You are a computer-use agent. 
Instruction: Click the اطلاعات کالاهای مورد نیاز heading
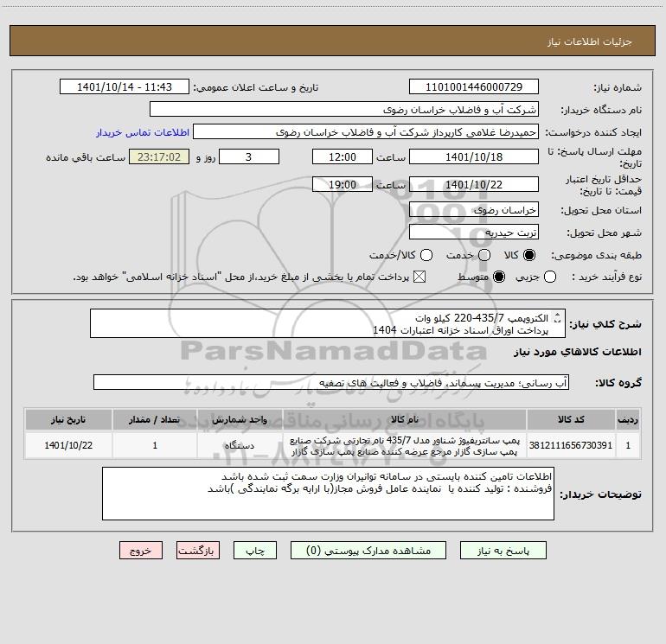click(x=578, y=352)
